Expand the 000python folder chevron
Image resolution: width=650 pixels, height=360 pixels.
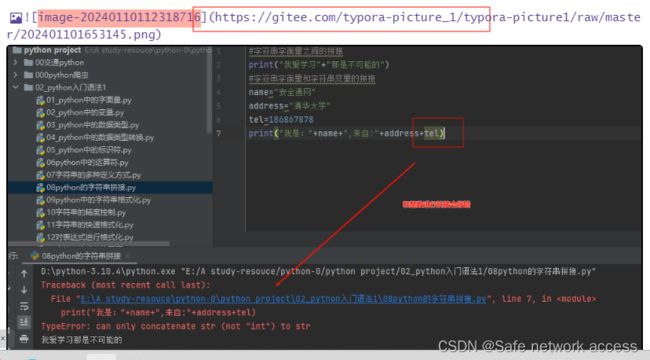click(15, 75)
